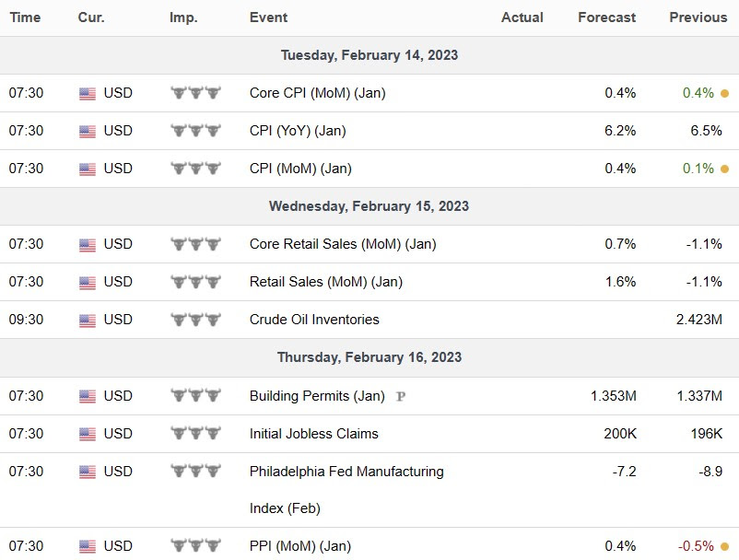Click the US flag in the Retail Sales (MoM) row

pos(88,283)
